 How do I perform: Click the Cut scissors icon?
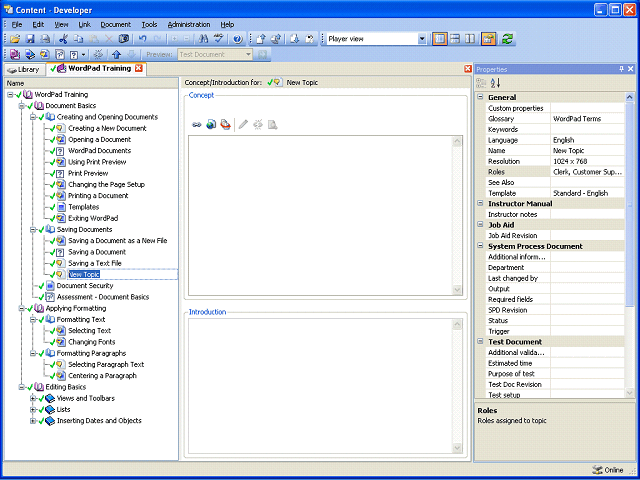pos(63,39)
